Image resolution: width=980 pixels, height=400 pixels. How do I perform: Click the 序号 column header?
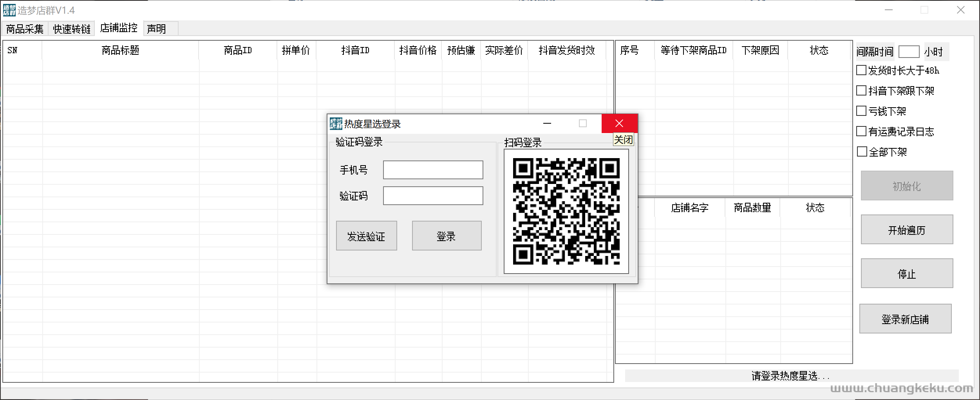click(635, 50)
